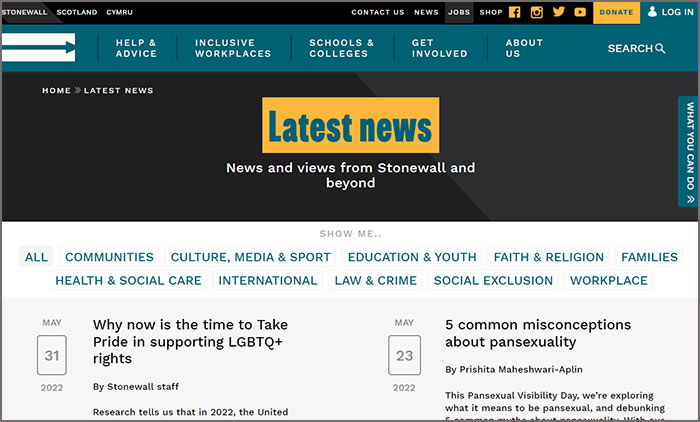700x422 pixels.
Task: Filter news by Health & Social Care
Action: click(x=128, y=280)
